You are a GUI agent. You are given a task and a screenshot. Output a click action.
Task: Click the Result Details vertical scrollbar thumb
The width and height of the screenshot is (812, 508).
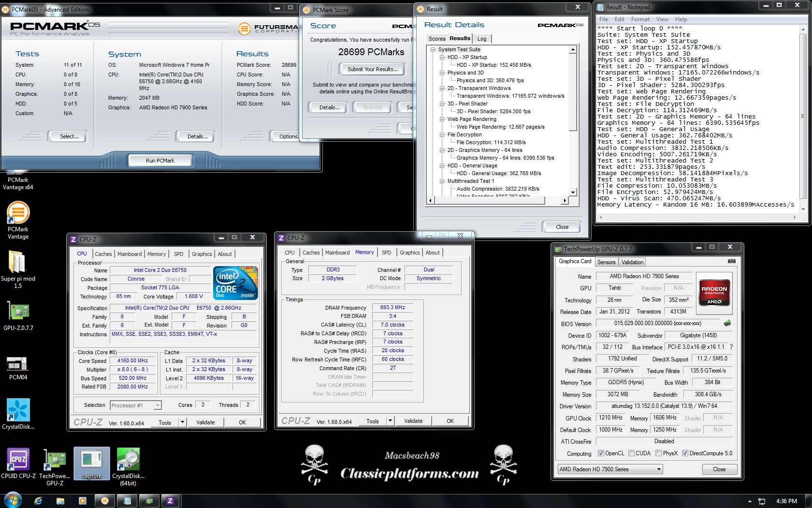[573, 92]
